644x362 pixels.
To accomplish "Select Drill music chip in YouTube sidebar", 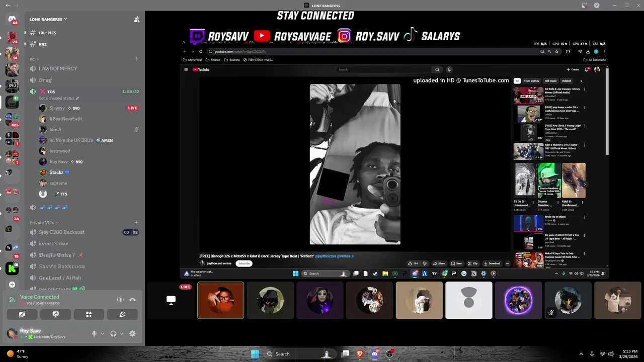I will tap(550, 81).
